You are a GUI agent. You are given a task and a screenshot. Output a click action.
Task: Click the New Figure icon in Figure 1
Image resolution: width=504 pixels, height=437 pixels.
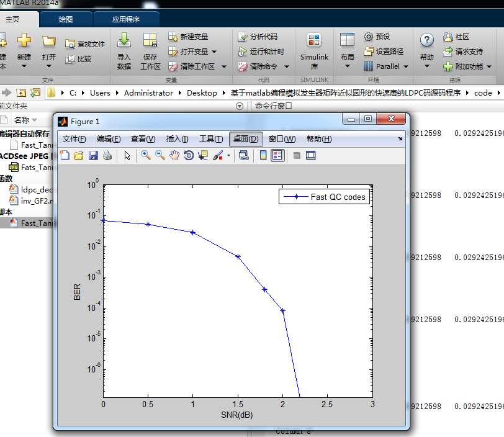click(x=65, y=156)
